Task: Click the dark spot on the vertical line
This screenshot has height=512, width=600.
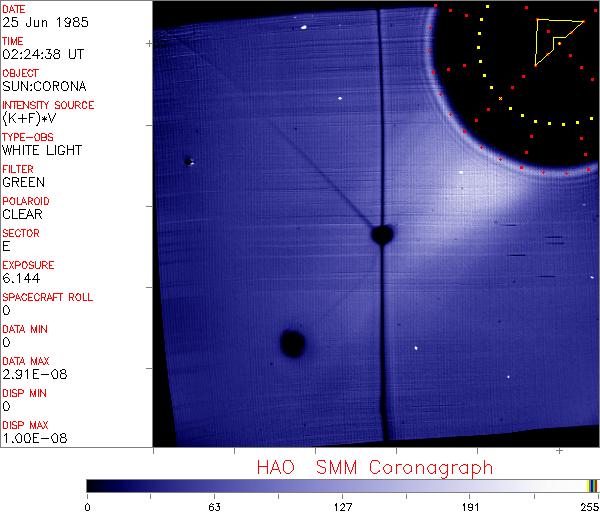Action: (x=381, y=235)
